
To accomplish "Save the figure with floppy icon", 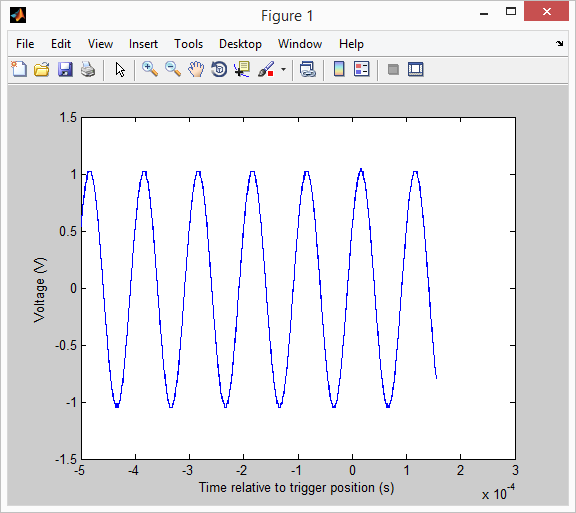I will pyautogui.click(x=65, y=69).
